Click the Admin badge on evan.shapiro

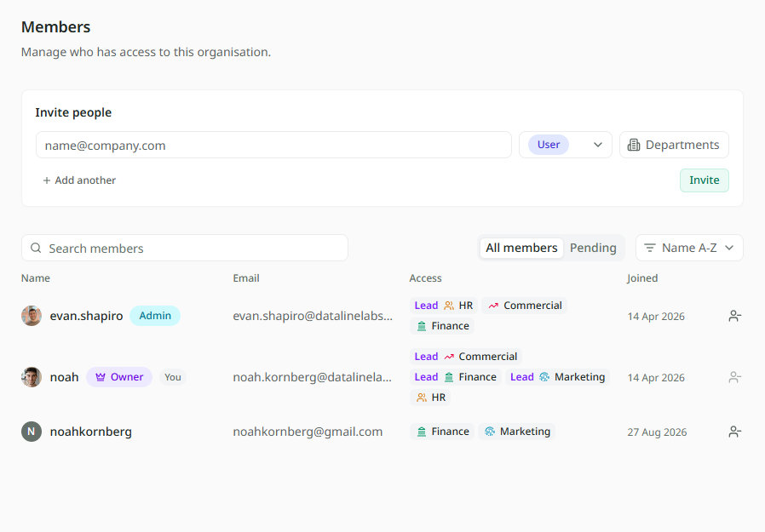point(155,316)
